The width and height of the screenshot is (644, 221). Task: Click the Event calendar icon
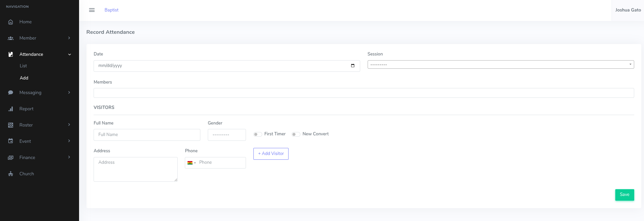10,141
